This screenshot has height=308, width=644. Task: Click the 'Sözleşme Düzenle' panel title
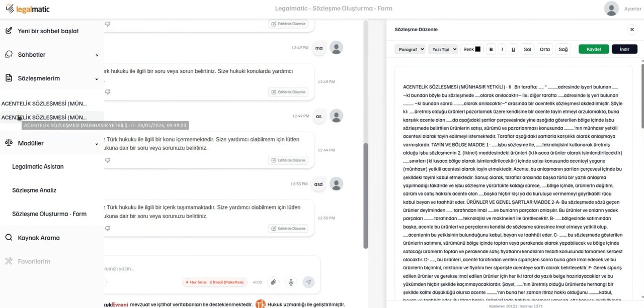[x=416, y=30]
